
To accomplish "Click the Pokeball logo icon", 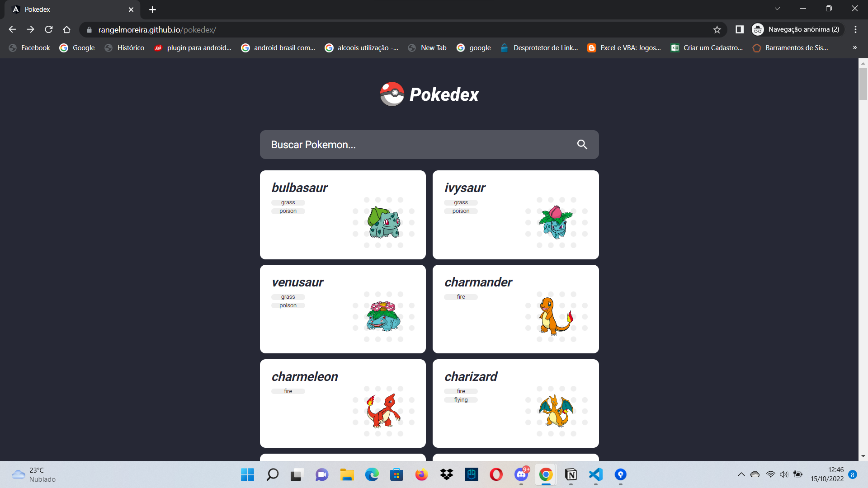I will pos(392,94).
